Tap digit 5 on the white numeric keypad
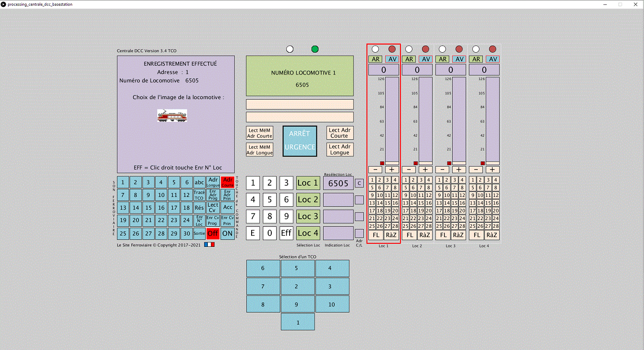This screenshot has width=644, height=350. tap(269, 200)
